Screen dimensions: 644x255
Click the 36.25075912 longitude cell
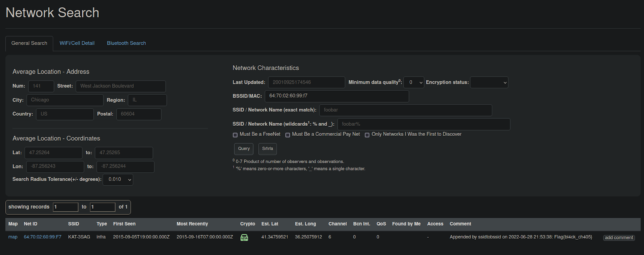(x=308, y=237)
